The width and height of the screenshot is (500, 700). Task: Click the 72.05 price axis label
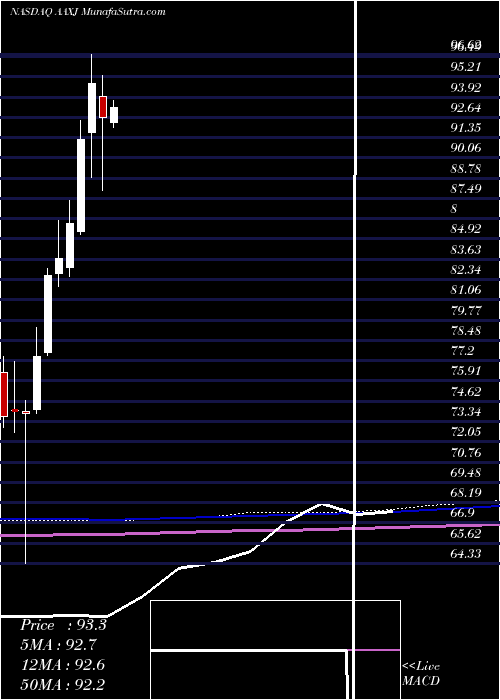(466, 432)
